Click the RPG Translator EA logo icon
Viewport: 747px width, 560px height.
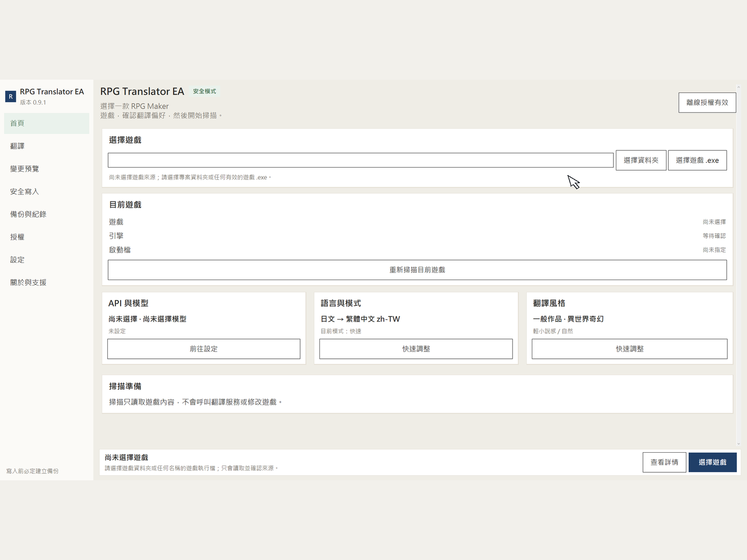(x=10, y=97)
